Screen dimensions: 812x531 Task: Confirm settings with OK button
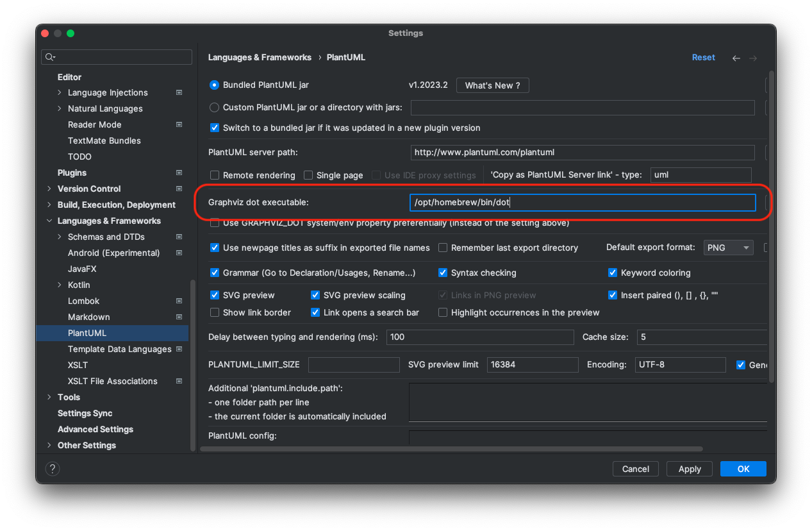(743, 469)
